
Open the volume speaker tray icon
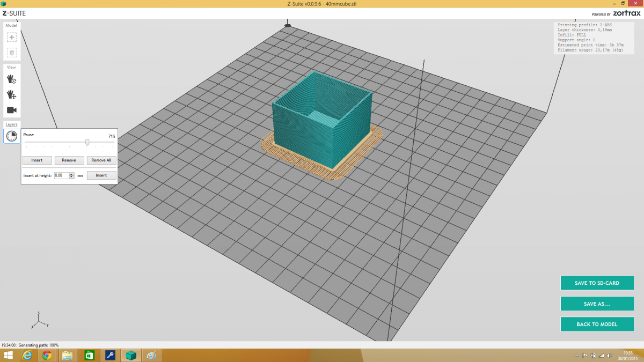click(609, 356)
